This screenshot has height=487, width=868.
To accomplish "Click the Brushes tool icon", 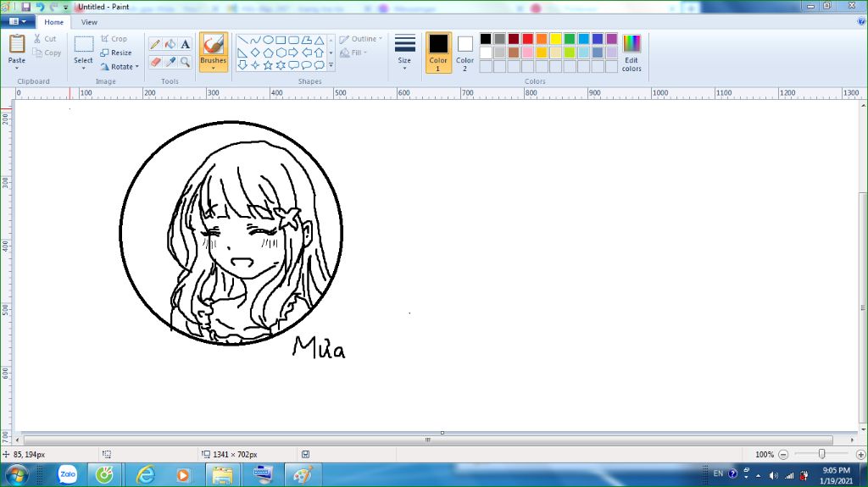I will [213, 44].
